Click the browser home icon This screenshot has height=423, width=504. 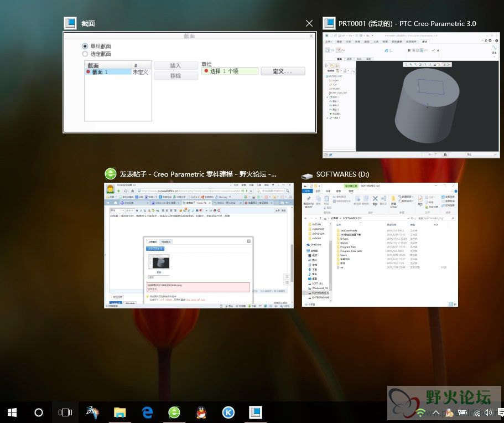(x=132, y=191)
